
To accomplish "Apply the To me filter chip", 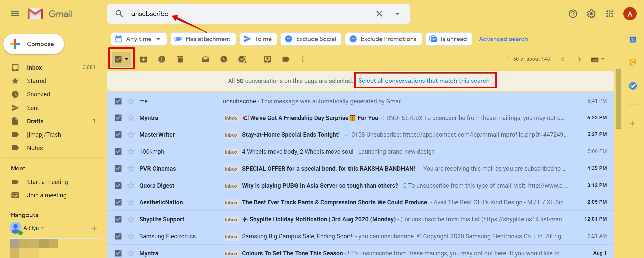I will click(258, 39).
